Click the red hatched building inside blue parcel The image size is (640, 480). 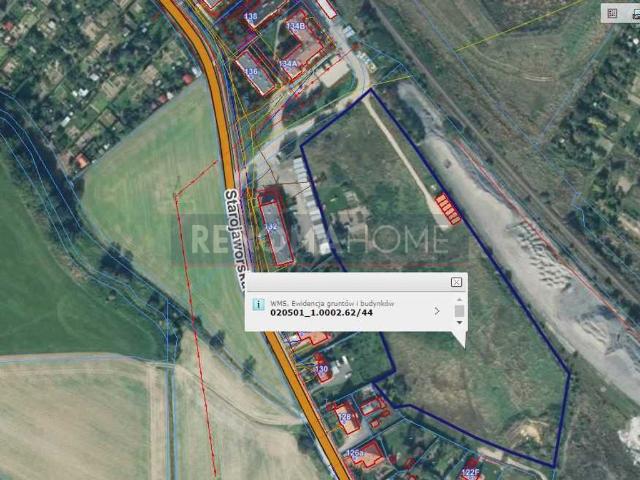448,208
